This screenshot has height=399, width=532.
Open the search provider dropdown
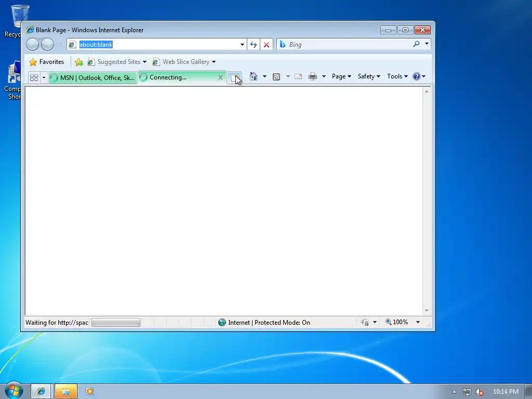pos(427,44)
